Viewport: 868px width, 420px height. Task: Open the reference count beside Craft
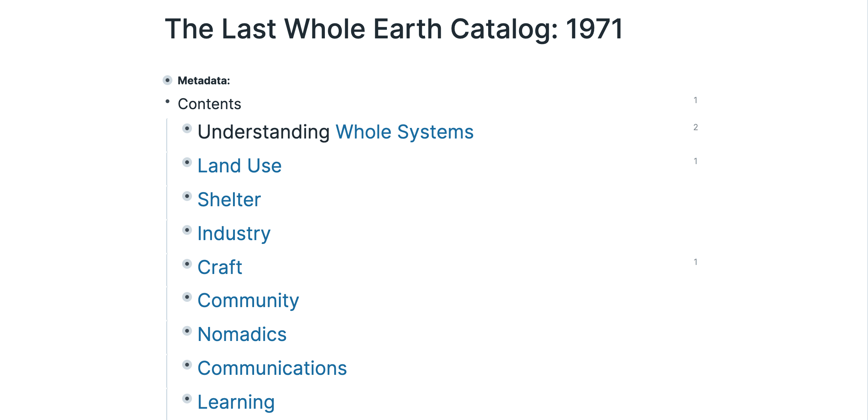tap(695, 262)
